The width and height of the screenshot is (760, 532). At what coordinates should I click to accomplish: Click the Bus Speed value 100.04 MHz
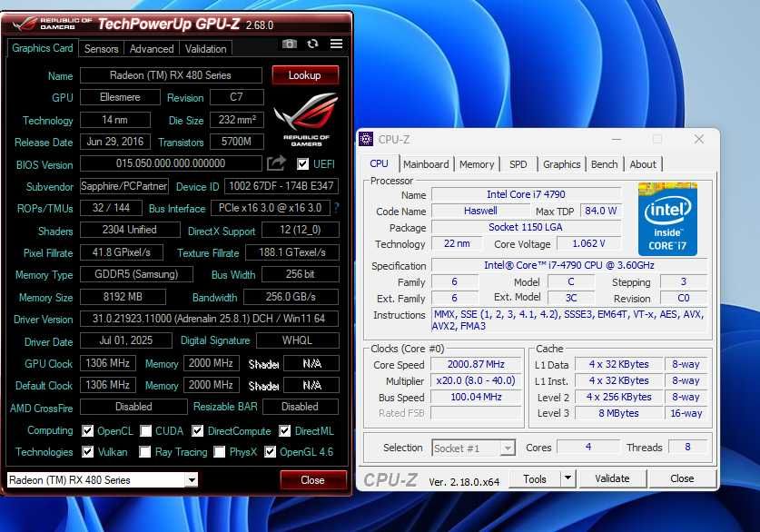tap(476, 397)
